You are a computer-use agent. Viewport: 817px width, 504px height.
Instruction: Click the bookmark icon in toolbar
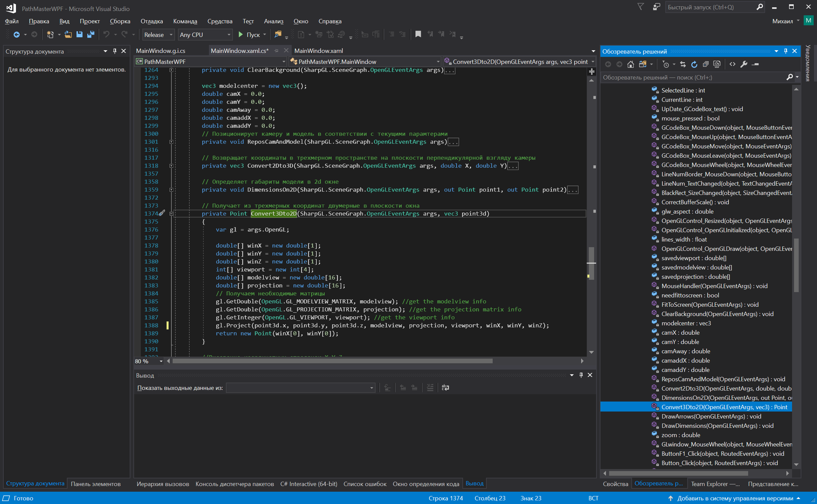click(418, 34)
